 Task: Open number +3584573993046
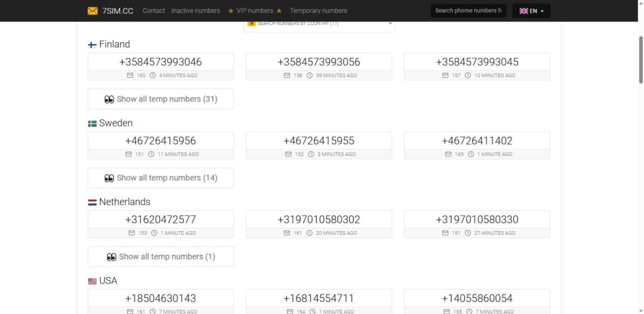point(160,62)
